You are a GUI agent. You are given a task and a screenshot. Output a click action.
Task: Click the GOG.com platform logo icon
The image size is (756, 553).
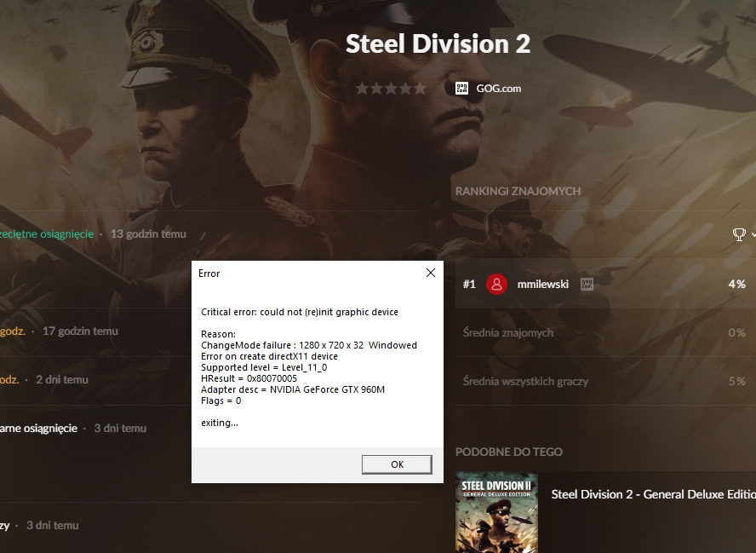click(461, 89)
